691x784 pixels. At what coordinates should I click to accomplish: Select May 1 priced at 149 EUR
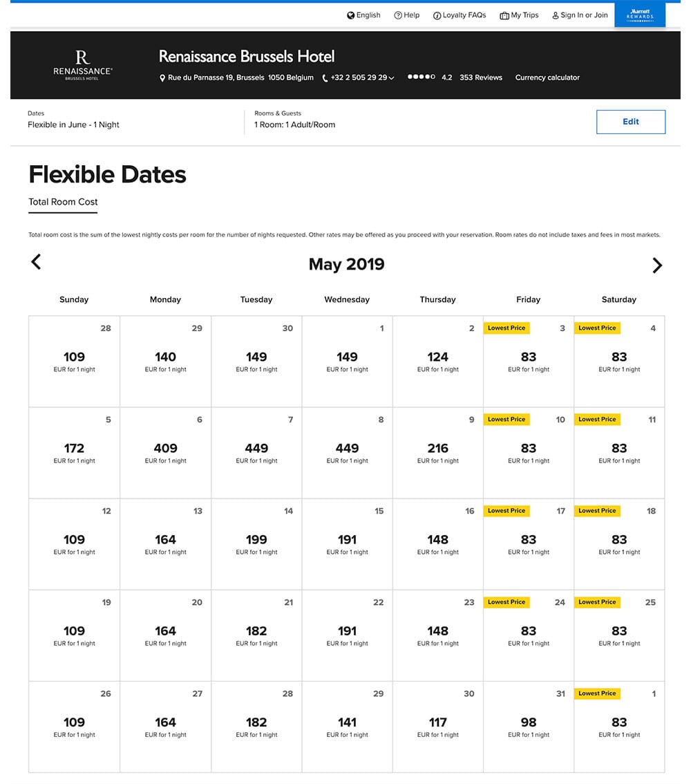348,362
